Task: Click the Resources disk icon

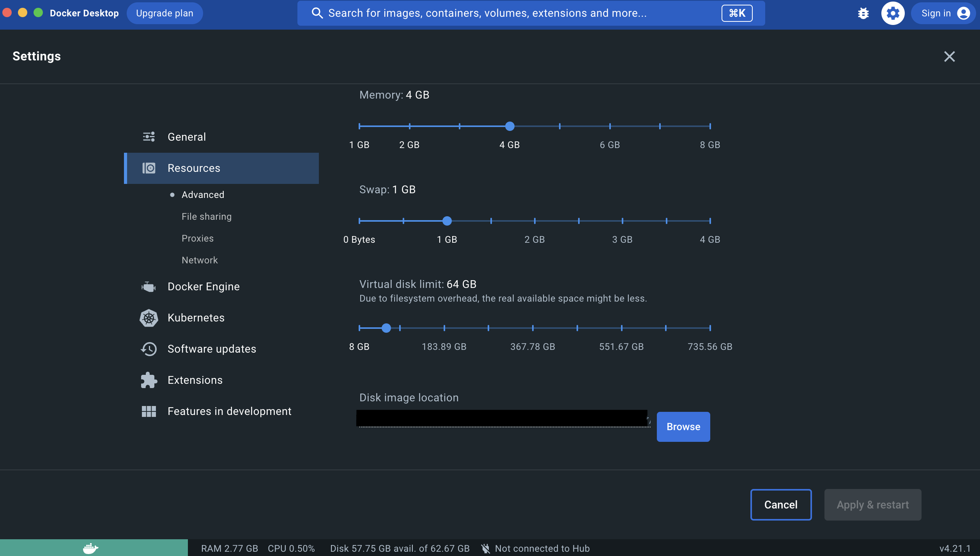Action: [149, 168]
